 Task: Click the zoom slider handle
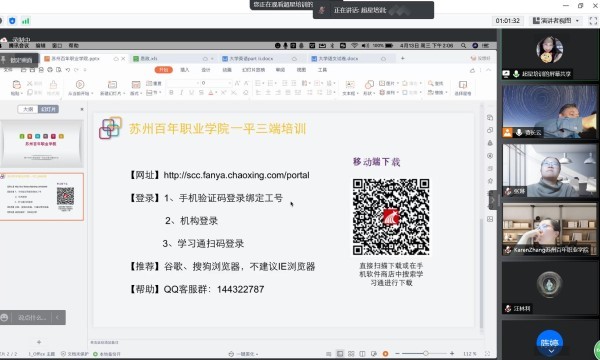pyautogui.click(x=426, y=354)
